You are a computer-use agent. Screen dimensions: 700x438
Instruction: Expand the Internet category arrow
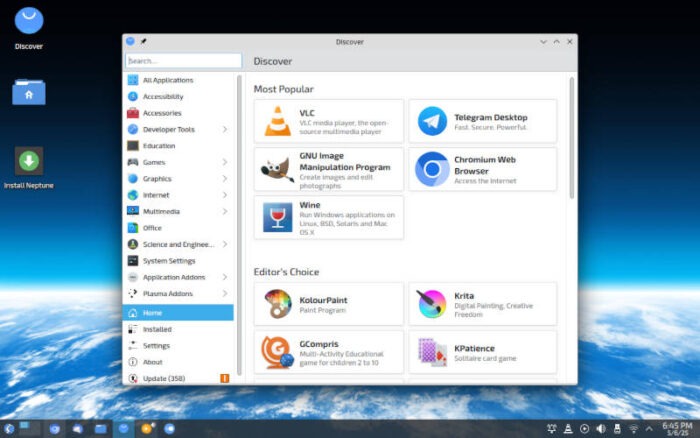pyautogui.click(x=225, y=195)
